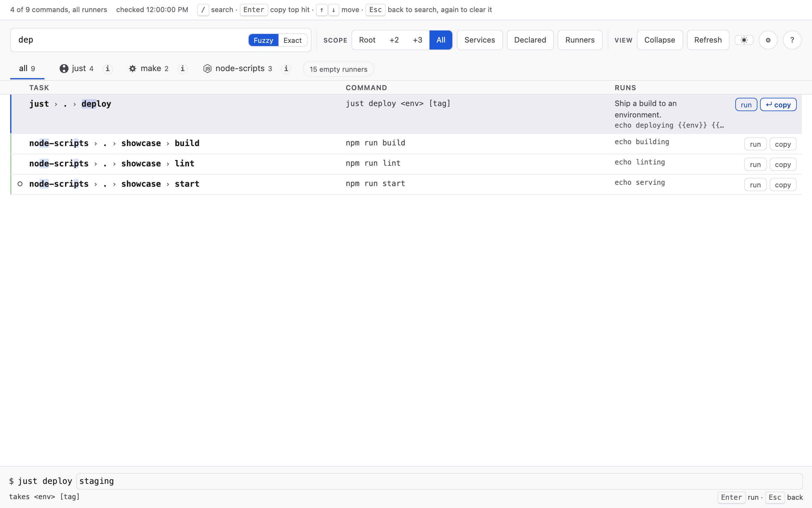Screen dimensions: 812x508
Task: Switch to the node-scripts 3 tab
Action: 238,69
